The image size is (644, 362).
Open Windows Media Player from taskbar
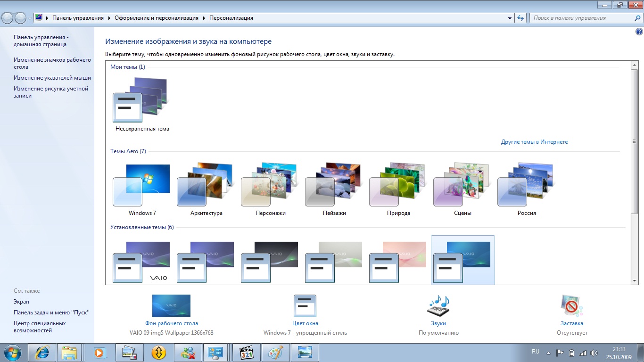click(x=99, y=353)
